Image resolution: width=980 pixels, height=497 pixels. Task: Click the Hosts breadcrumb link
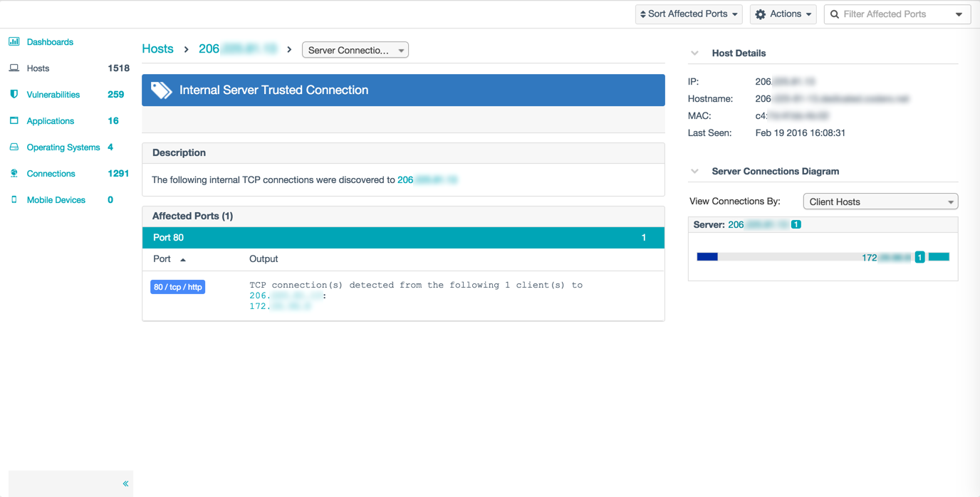(157, 49)
